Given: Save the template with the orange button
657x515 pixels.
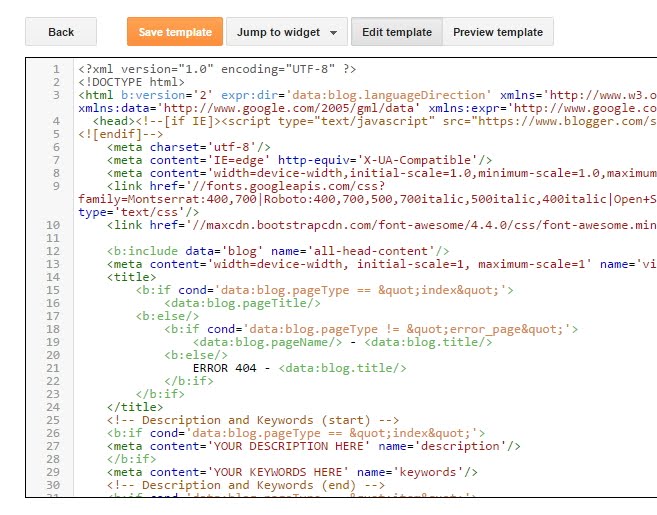Looking at the screenshot, I should [x=175, y=32].
